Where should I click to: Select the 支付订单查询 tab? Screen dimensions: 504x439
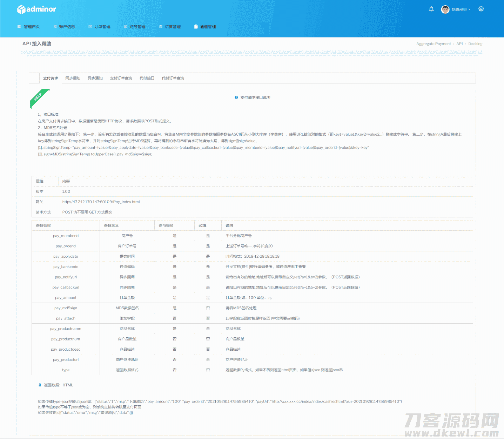[121, 78]
